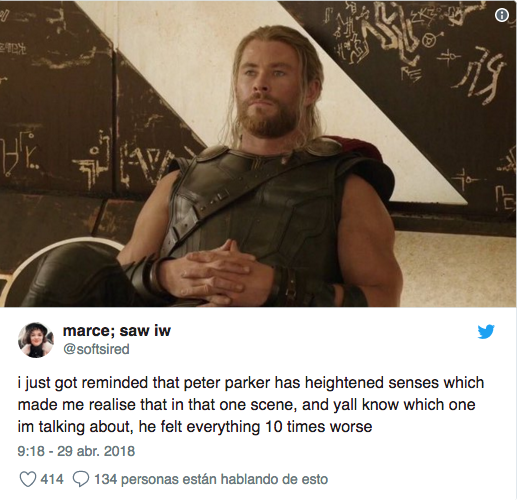Click the 414 likes count

52,479
